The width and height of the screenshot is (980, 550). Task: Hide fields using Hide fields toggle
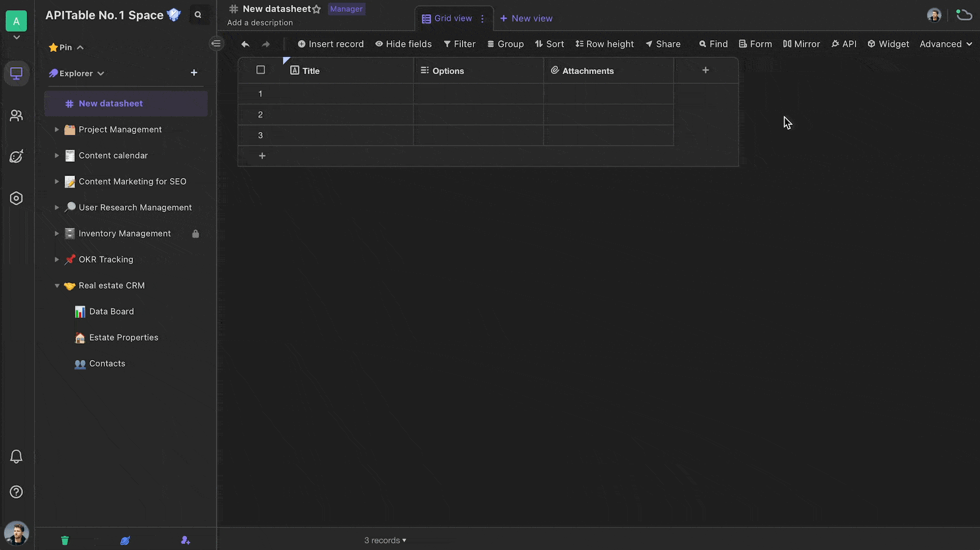coord(404,44)
